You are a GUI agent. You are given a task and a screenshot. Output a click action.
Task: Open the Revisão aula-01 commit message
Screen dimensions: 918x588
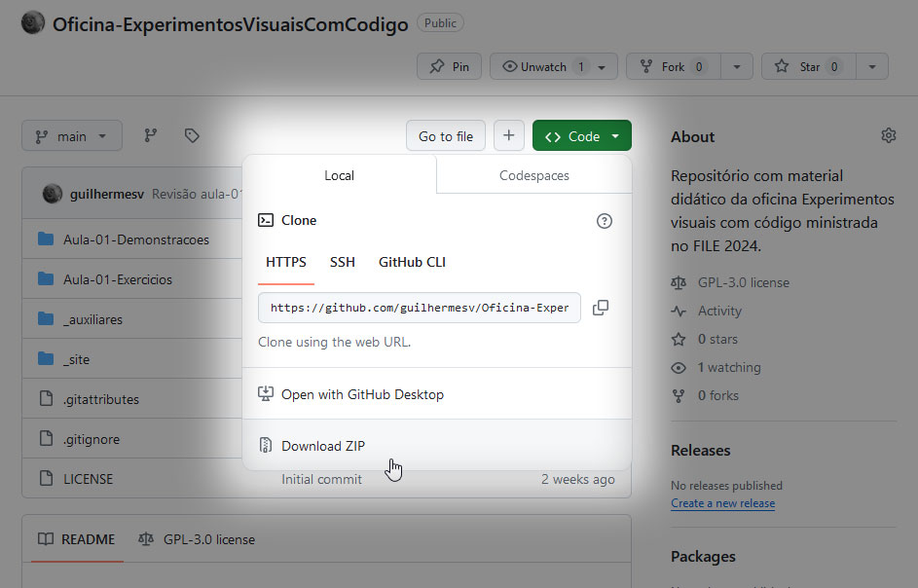click(x=197, y=194)
